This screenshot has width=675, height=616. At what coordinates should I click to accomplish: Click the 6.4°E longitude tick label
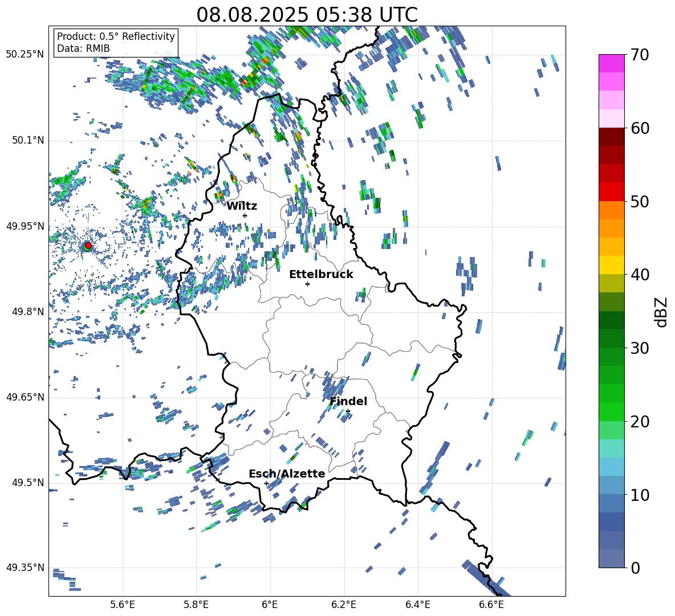coord(417,605)
